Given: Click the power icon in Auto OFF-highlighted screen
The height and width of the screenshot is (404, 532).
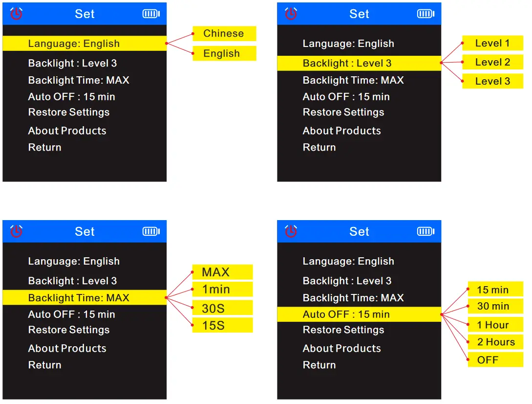Looking at the screenshot, I should coord(291,231).
